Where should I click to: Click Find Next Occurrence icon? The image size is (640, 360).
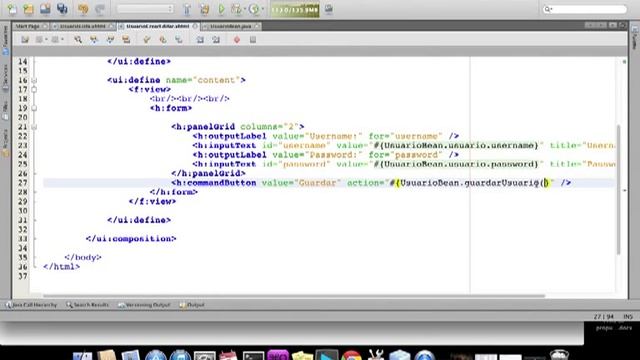pyautogui.click(x=110, y=40)
